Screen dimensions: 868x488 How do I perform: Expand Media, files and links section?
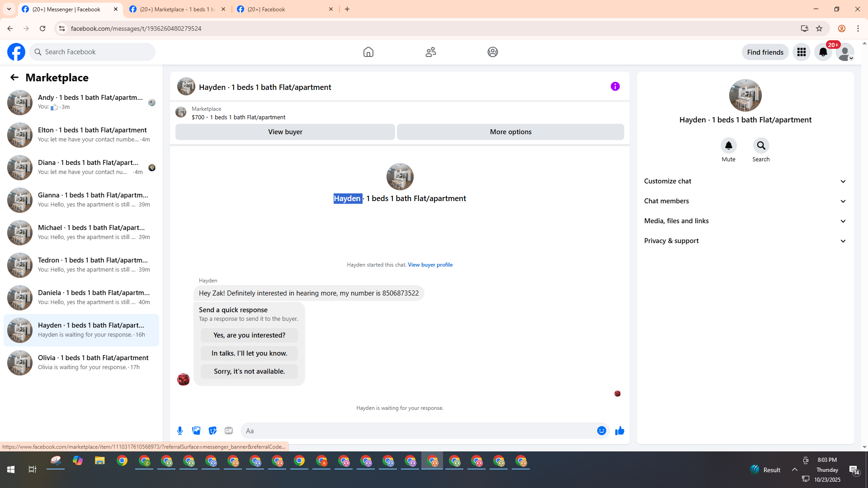[745, 221]
